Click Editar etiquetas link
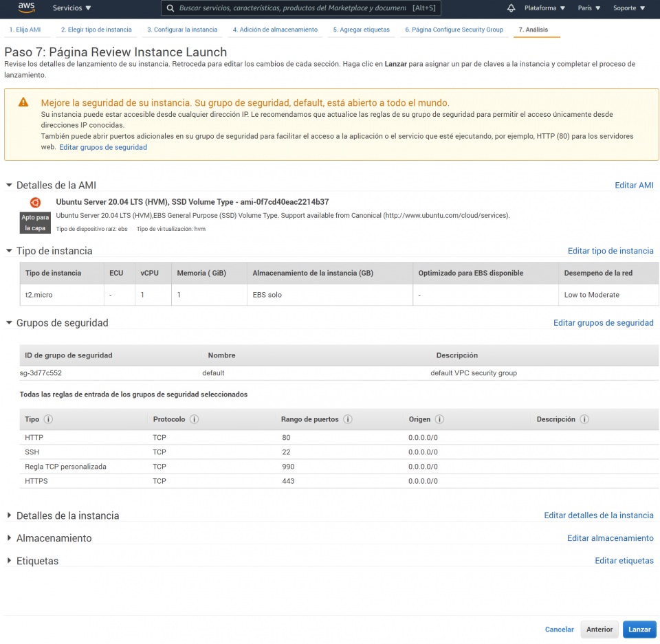Screen dimensions: 660x644 624,561
